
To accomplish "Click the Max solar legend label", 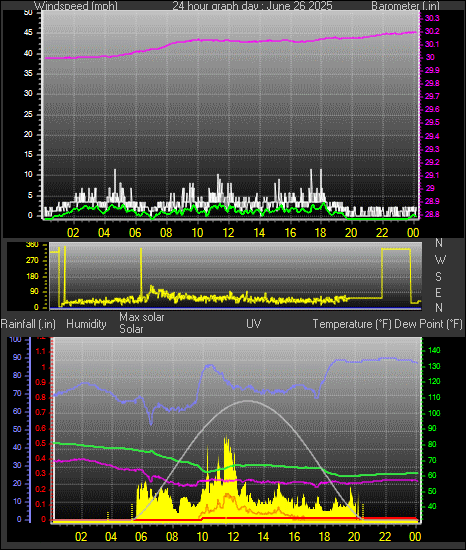I will coord(142,317).
